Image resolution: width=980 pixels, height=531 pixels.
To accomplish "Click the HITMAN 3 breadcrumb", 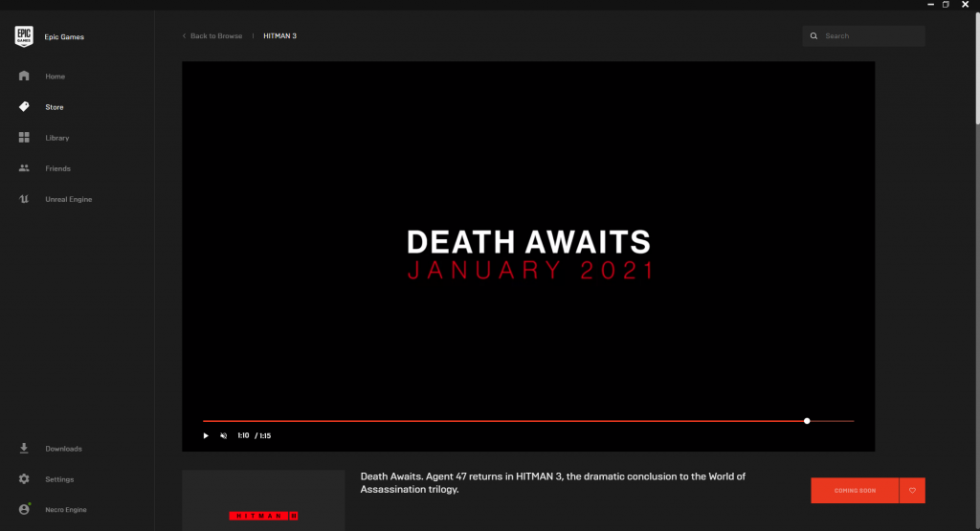I will point(280,36).
